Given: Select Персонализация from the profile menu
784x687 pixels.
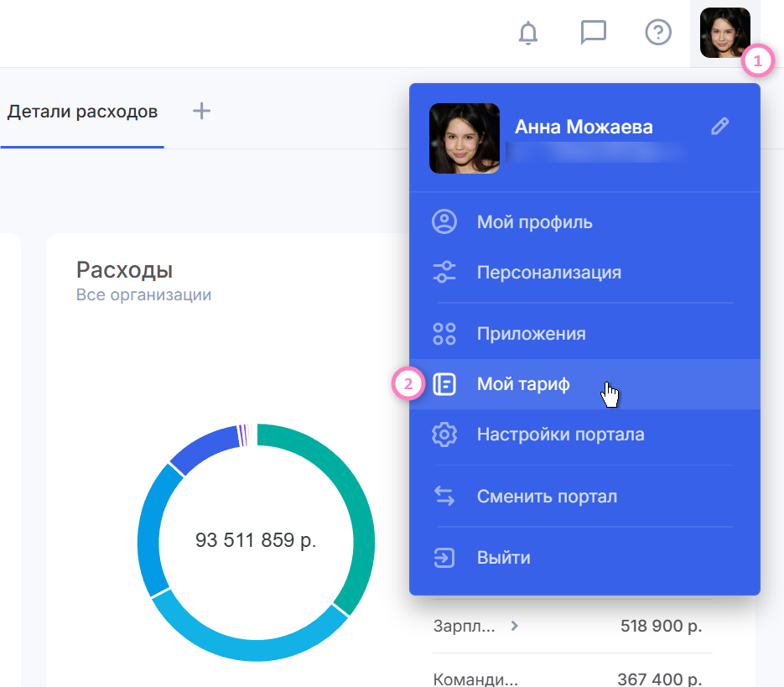Looking at the screenshot, I should tap(548, 273).
